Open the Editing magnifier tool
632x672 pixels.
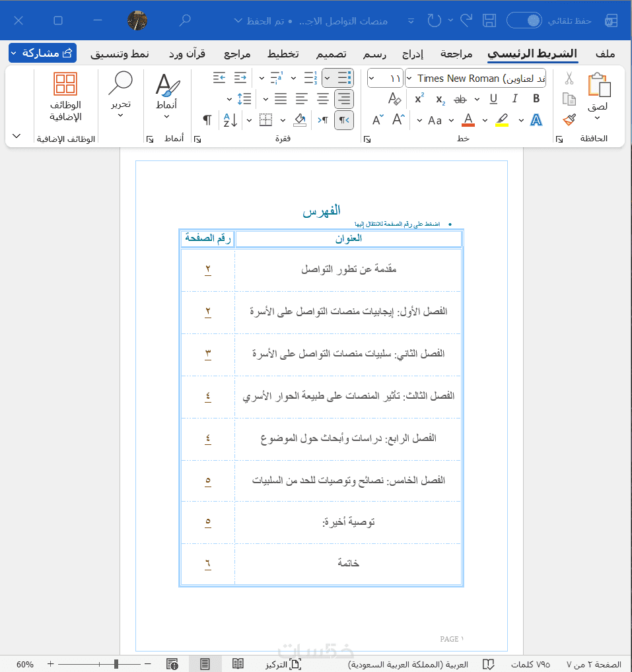click(120, 83)
